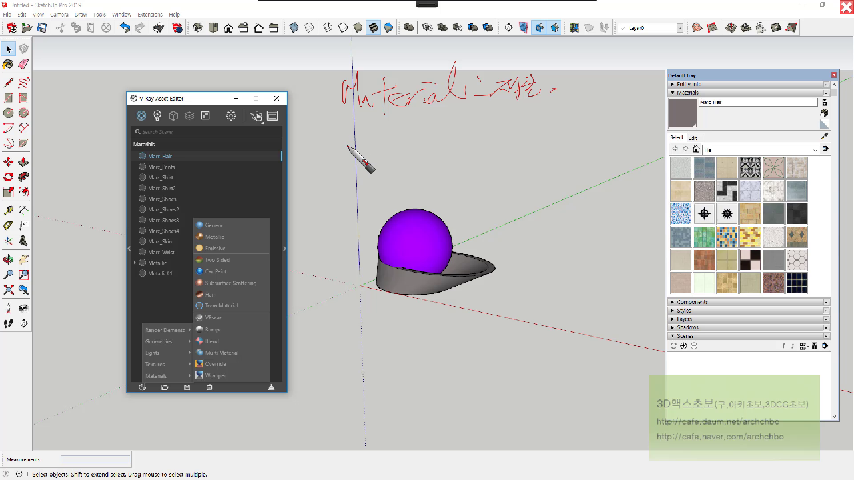
Task: Expand Layers tray panel
Action: 748,319
